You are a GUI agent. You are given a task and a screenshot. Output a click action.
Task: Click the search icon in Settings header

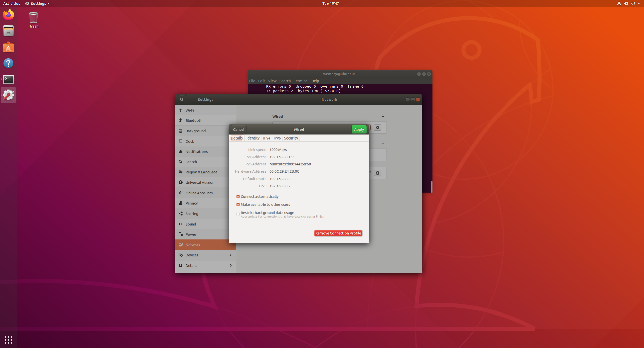[182, 100]
